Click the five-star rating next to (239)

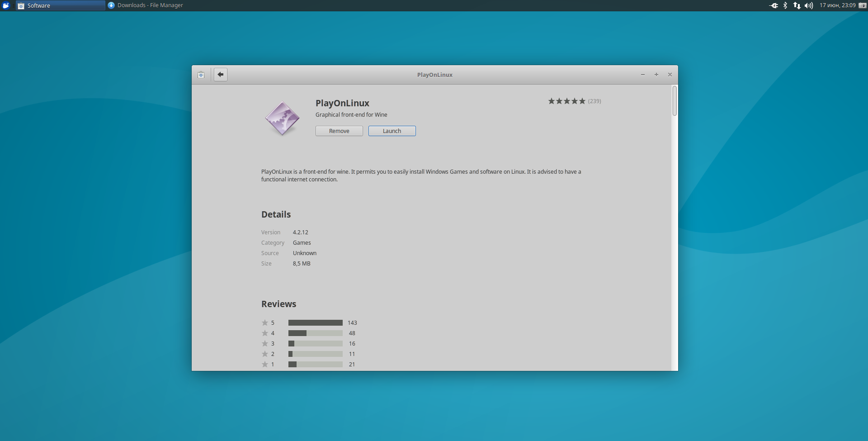click(x=566, y=101)
